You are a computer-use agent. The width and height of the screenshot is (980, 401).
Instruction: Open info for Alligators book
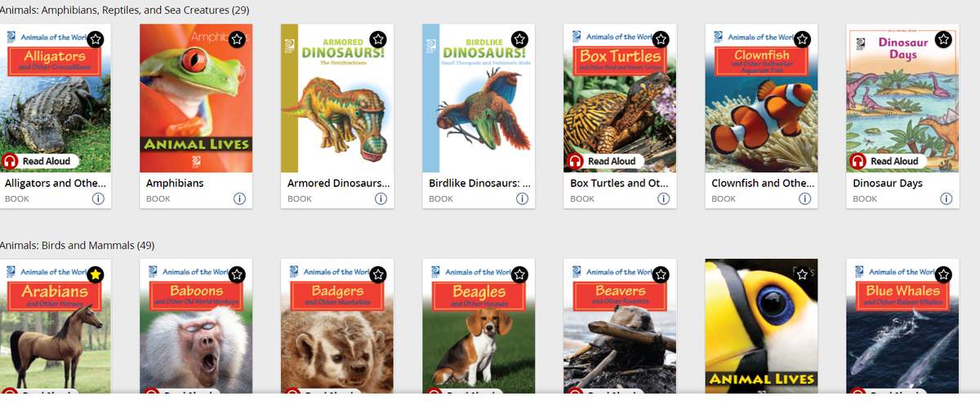coord(98,198)
